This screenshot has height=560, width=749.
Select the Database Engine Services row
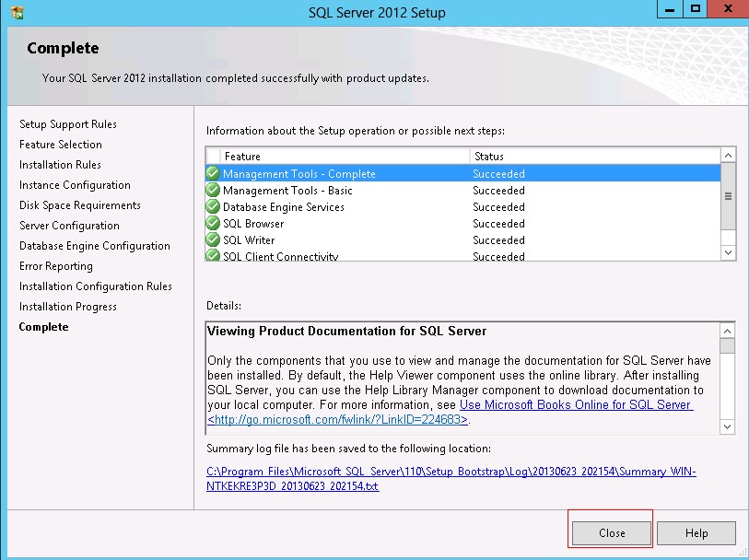point(369,207)
